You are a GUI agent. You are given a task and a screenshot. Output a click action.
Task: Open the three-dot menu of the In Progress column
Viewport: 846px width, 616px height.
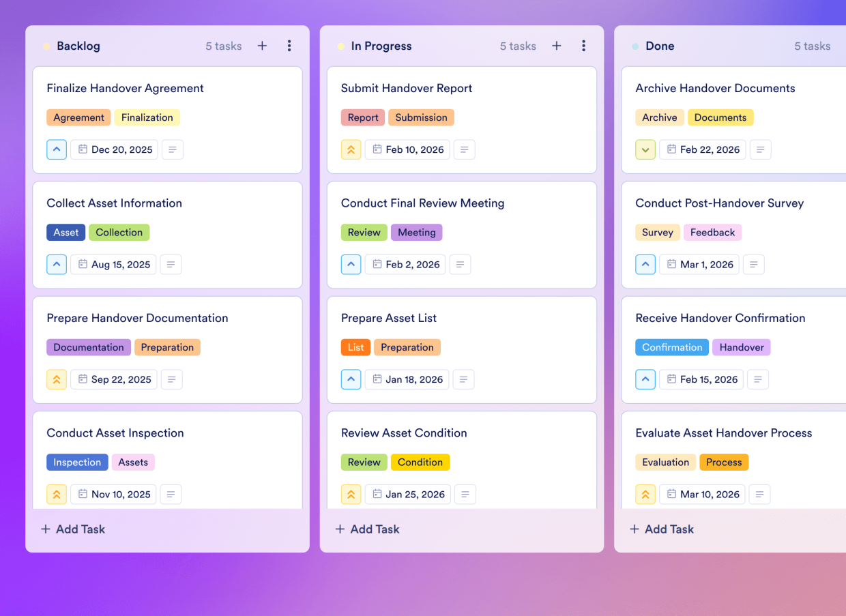pyautogui.click(x=584, y=46)
